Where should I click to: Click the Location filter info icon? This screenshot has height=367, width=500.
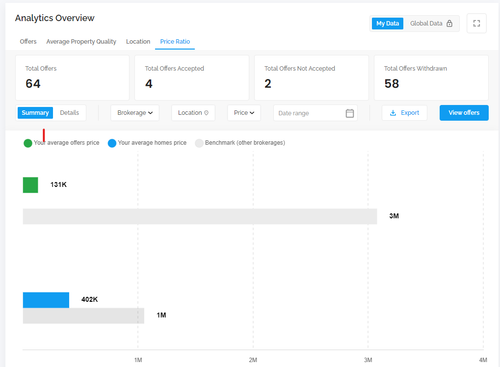tap(206, 113)
